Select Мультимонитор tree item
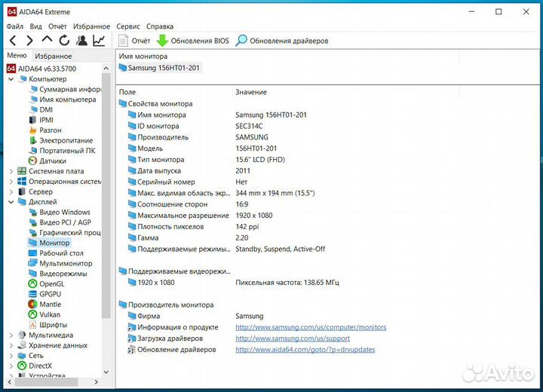The image size is (543, 392). tap(60, 264)
